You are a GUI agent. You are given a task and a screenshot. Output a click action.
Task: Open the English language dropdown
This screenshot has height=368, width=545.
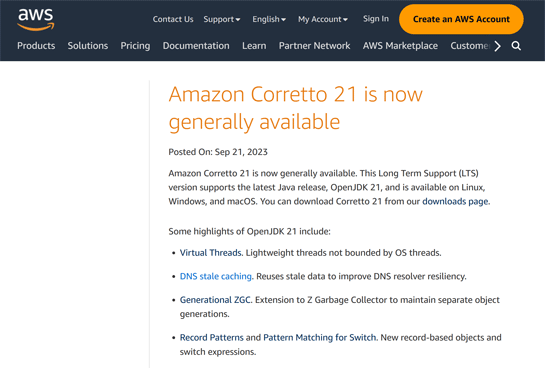[x=269, y=19]
